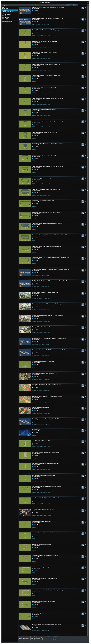91x644 pixels.
Task: Toggle On/Off checkbox for Ground Station
Action: click(33, 410)
